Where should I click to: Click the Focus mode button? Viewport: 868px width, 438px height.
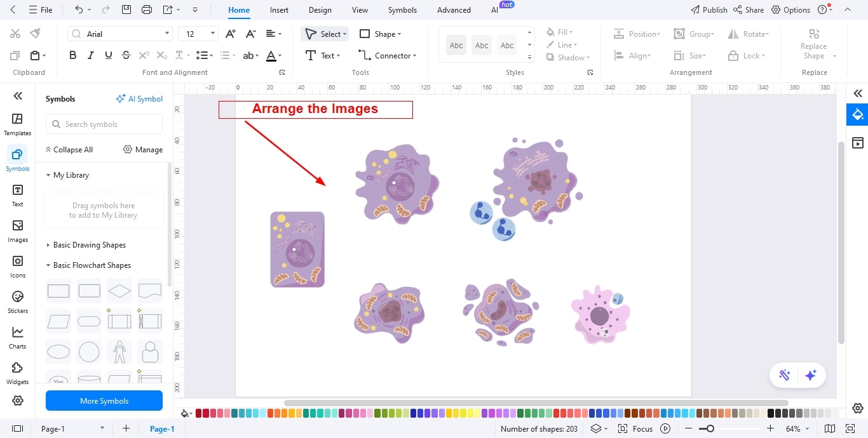click(x=635, y=429)
